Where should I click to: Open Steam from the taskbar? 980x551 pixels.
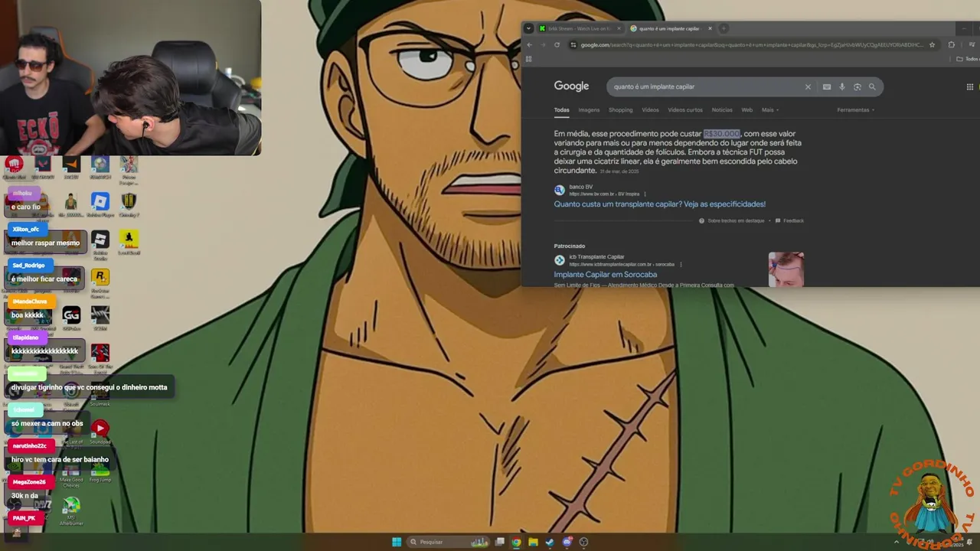click(550, 542)
